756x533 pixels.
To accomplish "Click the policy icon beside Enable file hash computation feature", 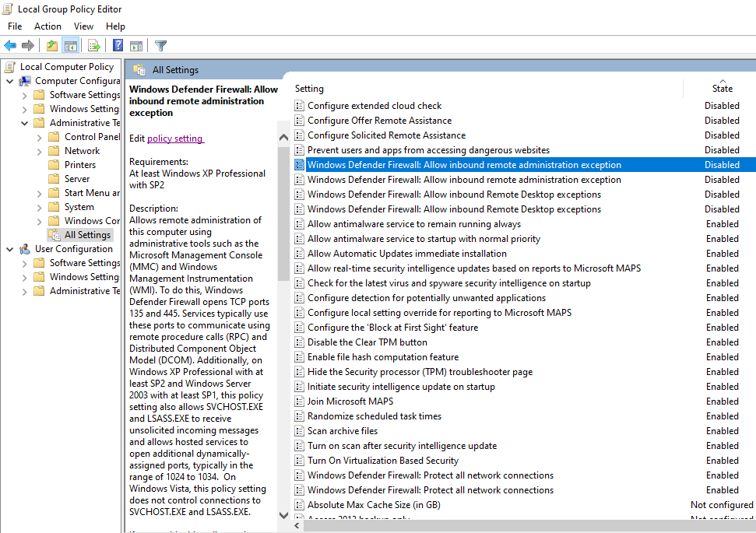I will (x=300, y=357).
